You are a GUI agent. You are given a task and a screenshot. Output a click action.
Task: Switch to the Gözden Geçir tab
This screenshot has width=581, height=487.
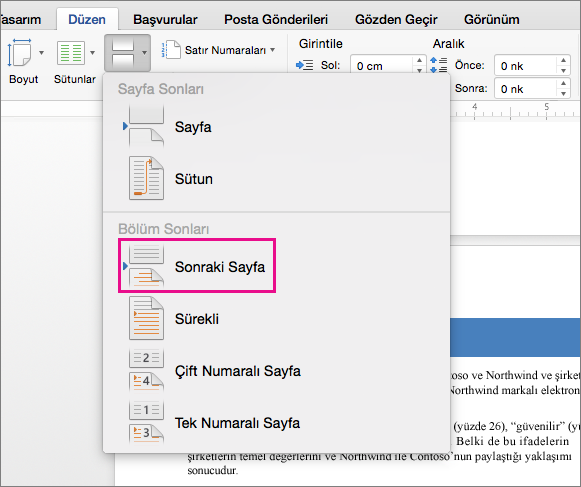pyautogui.click(x=396, y=19)
